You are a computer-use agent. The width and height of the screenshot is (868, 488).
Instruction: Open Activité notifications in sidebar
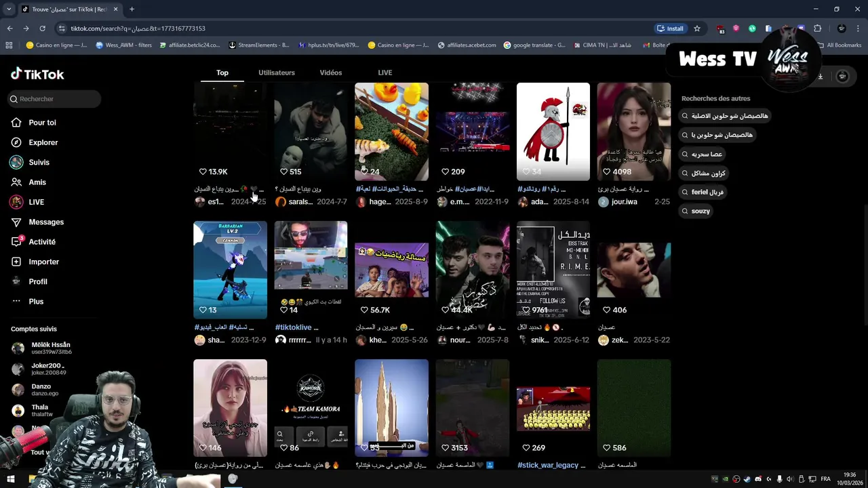coord(42,242)
